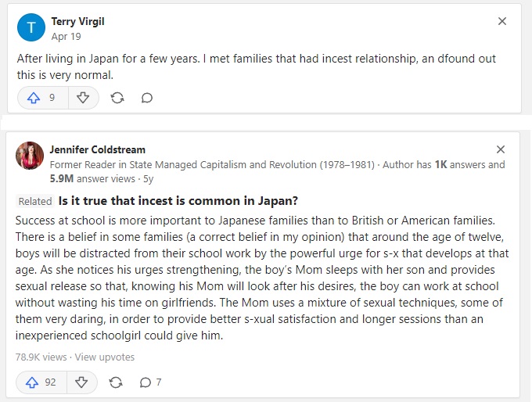Viewport: 532px width, 402px height.
Task: Downvote Terry Virgil's answer
Action: [x=82, y=98]
